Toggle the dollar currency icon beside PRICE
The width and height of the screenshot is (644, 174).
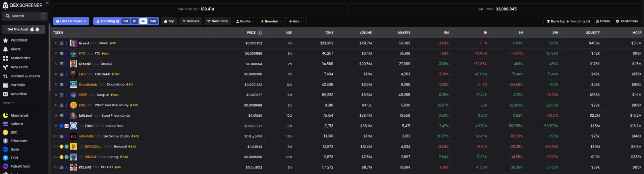click(260, 33)
